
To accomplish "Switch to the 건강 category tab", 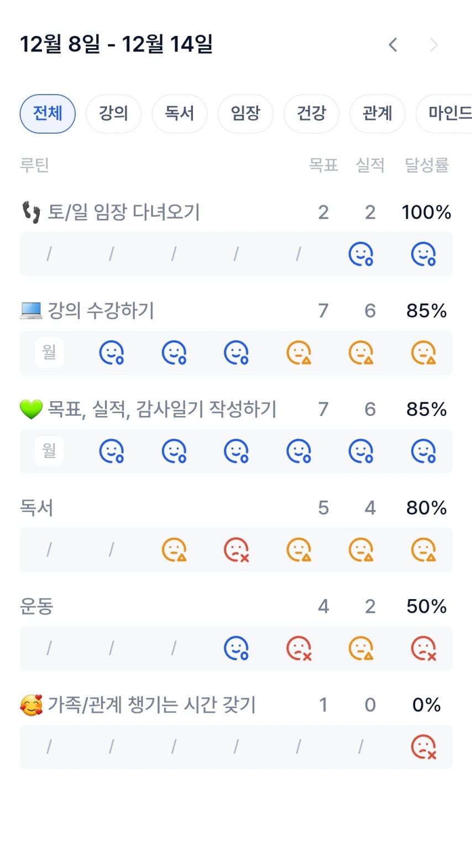I will [311, 113].
